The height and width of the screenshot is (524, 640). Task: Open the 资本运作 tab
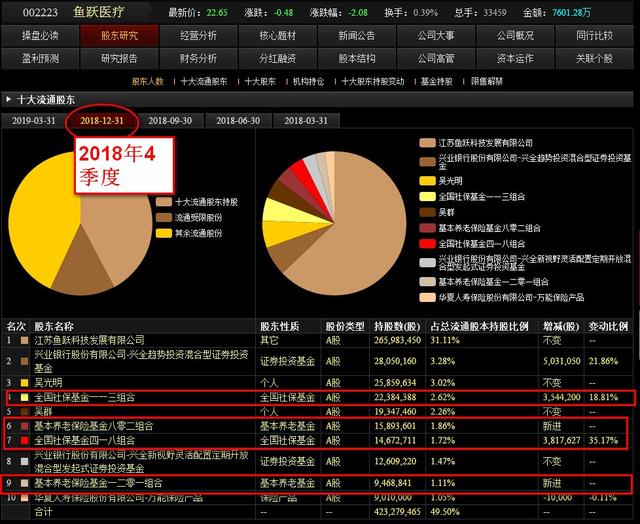click(x=515, y=58)
